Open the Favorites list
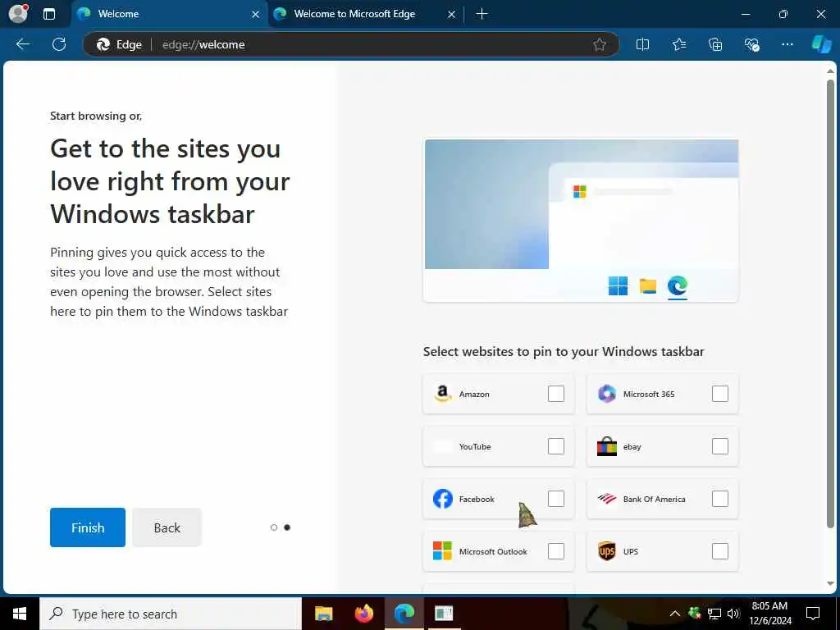The height and width of the screenshot is (630, 840). pyautogui.click(x=679, y=44)
